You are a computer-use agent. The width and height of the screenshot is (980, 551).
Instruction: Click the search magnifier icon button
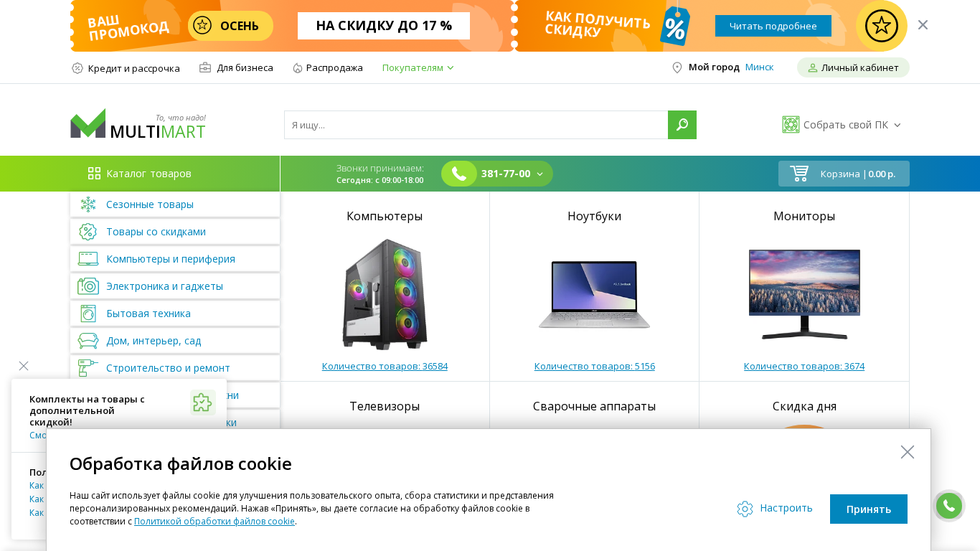click(682, 125)
